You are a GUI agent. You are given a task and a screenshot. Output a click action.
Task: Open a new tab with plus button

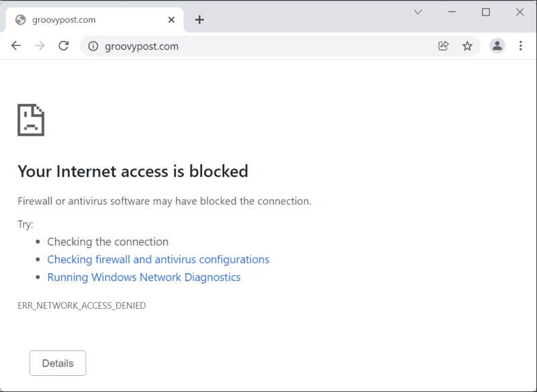pyautogui.click(x=199, y=20)
